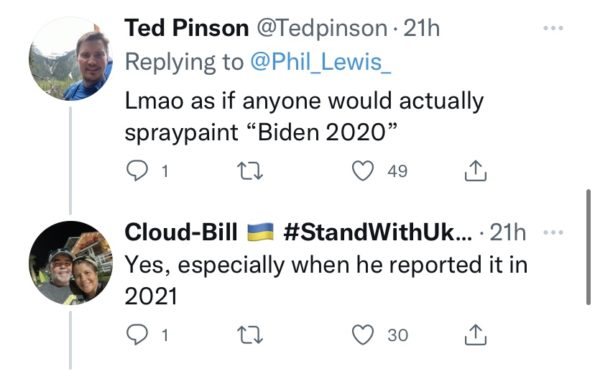Screen dimensions: 595x372
Task: Open the @Tedpinson handle
Action: 322,28
